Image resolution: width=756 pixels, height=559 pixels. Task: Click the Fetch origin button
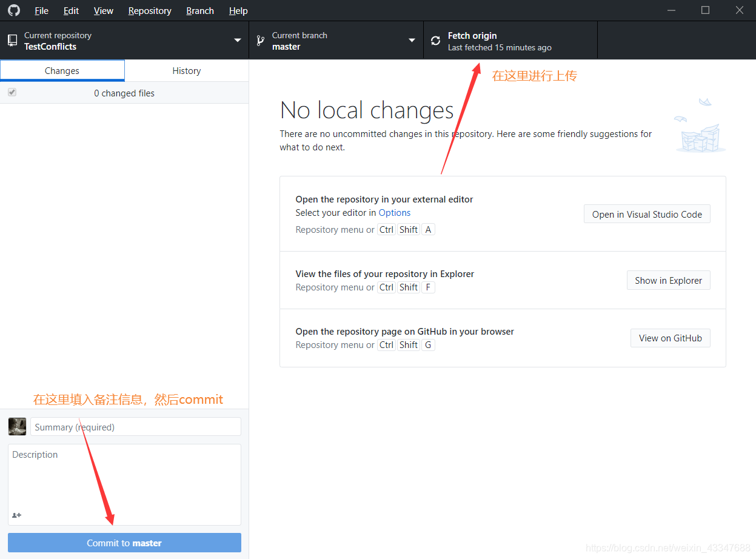(x=510, y=41)
